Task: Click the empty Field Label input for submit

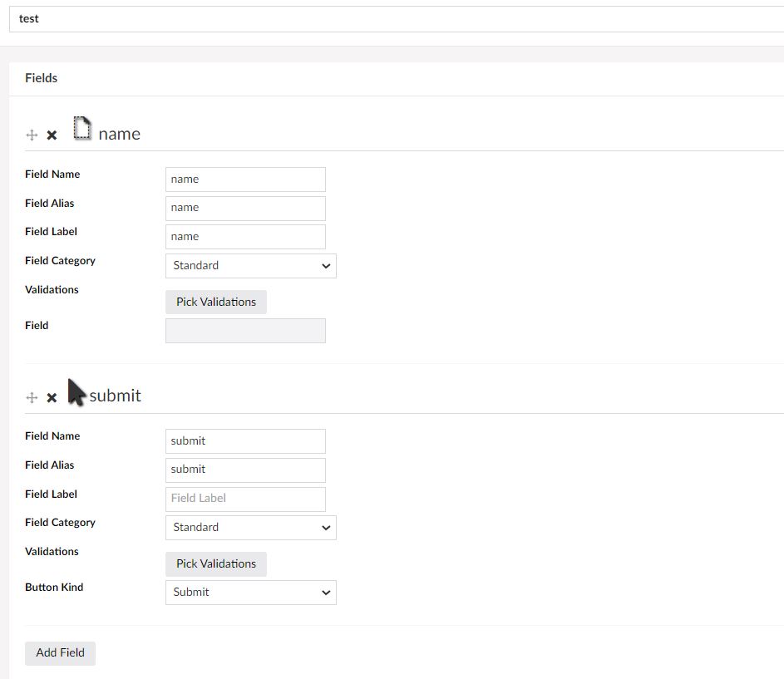Action: [x=245, y=499]
